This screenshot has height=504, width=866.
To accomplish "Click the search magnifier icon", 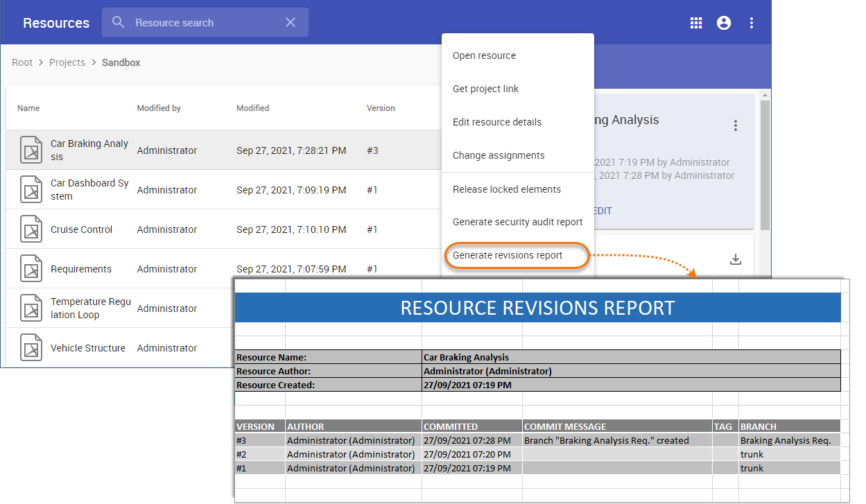I will [119, 23].
